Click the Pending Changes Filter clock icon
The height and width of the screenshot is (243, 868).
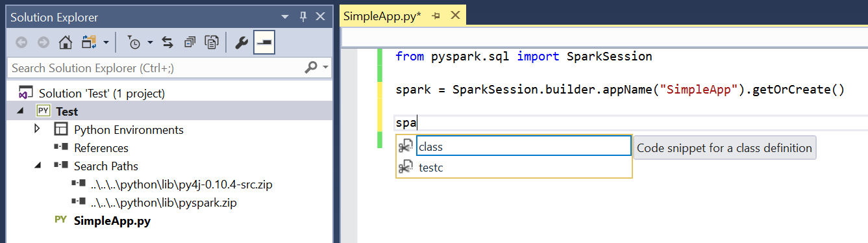[134, 43]
